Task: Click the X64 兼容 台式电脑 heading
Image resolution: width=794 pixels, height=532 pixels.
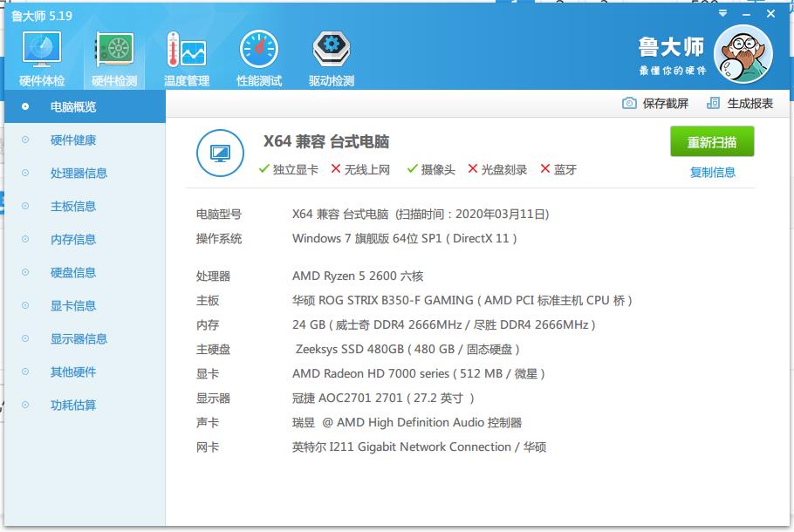Action: (x=326, y=141)
